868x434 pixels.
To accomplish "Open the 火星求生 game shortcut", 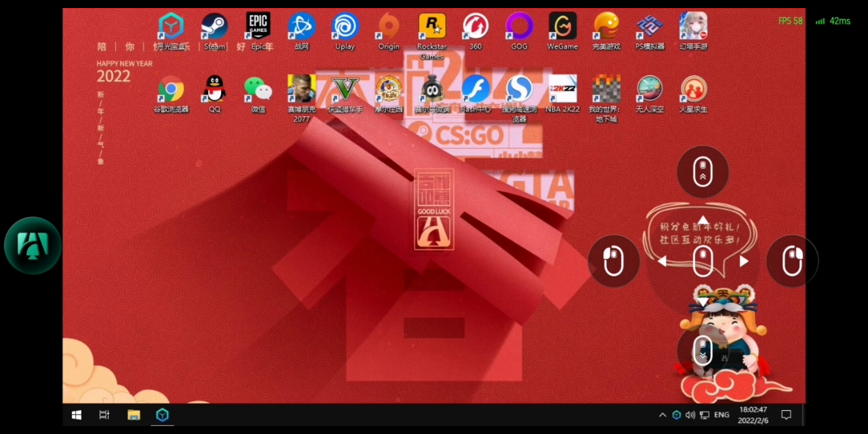I will (693, 94).
